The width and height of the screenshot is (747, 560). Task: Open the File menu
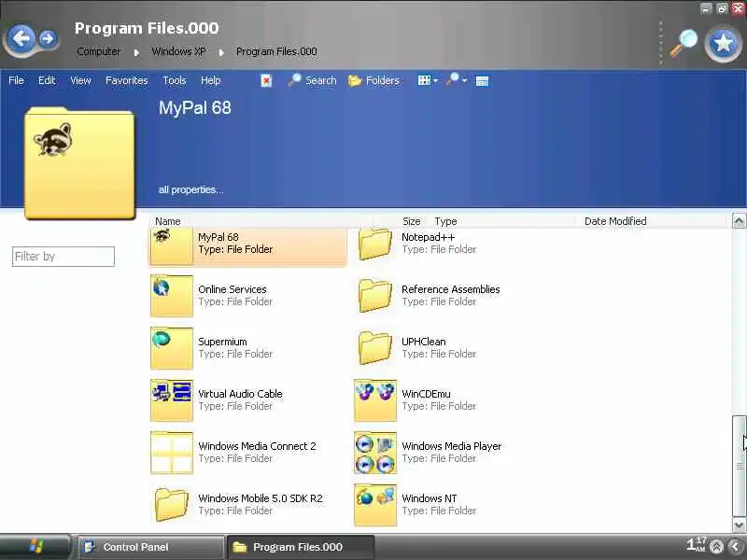pos(16,80)
